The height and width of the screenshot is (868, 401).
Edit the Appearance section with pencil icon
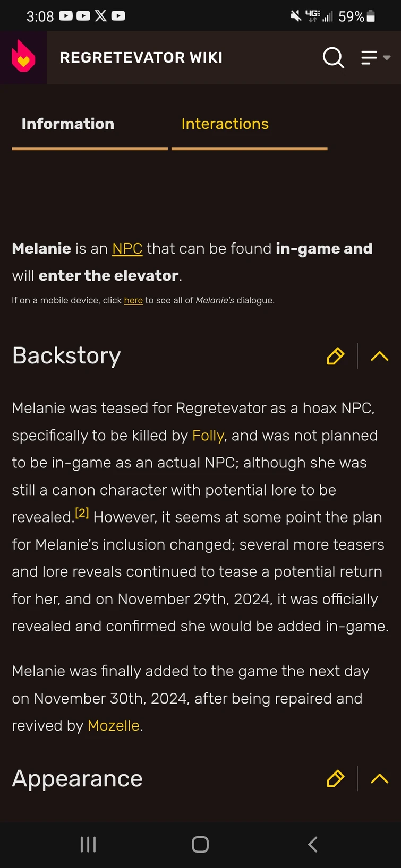[336, 778]
